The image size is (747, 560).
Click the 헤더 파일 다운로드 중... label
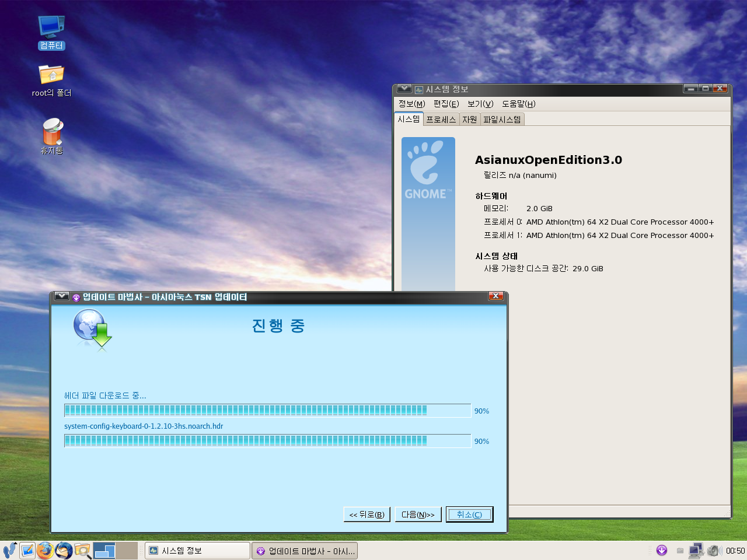(x=105, y=395)
